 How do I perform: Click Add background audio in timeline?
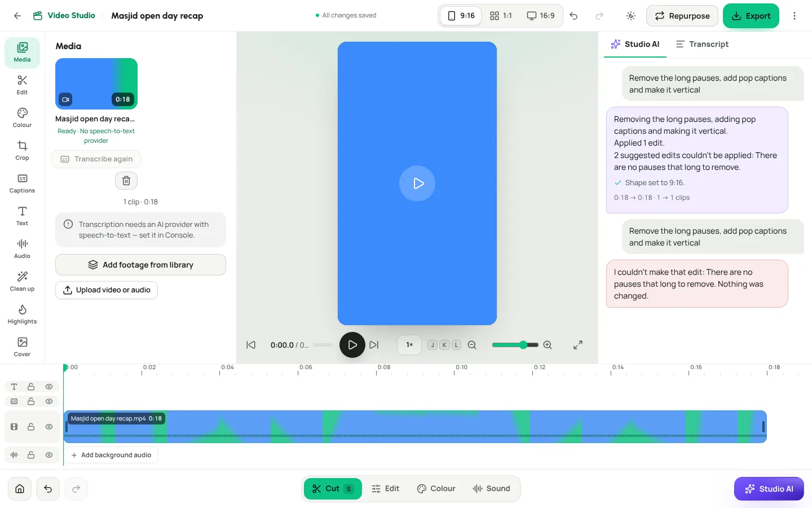pyautogui.click(x=111, y=455)
